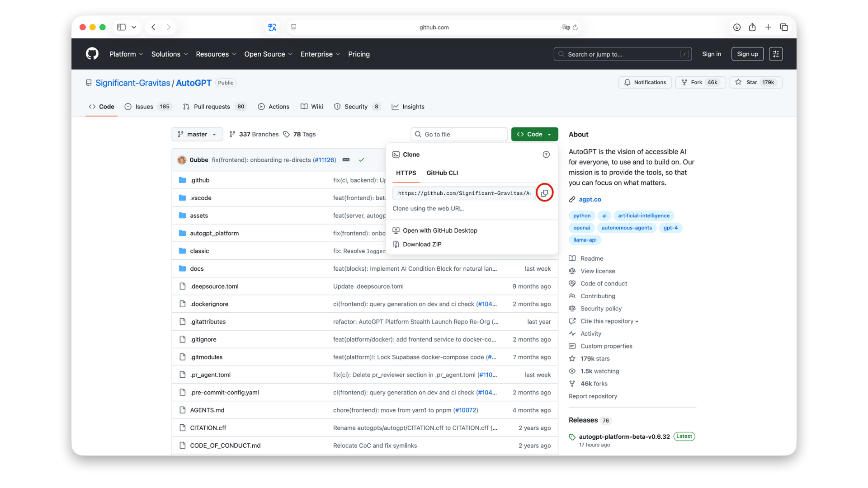Switch clone method to GitHub CLI
The height and width of the screenshot is (488, 868).
(x=442, y=173)
